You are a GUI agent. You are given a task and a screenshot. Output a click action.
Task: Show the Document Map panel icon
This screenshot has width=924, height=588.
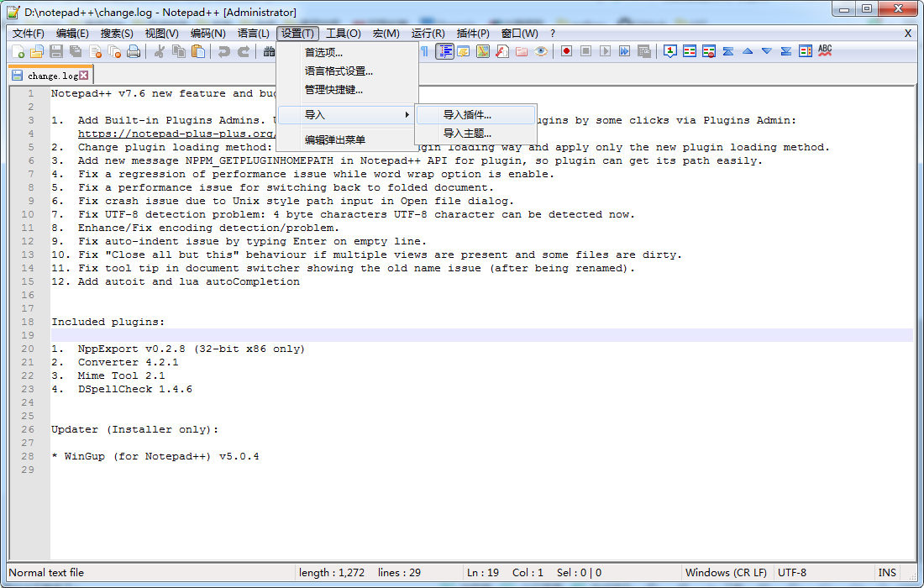click(483, 52)
